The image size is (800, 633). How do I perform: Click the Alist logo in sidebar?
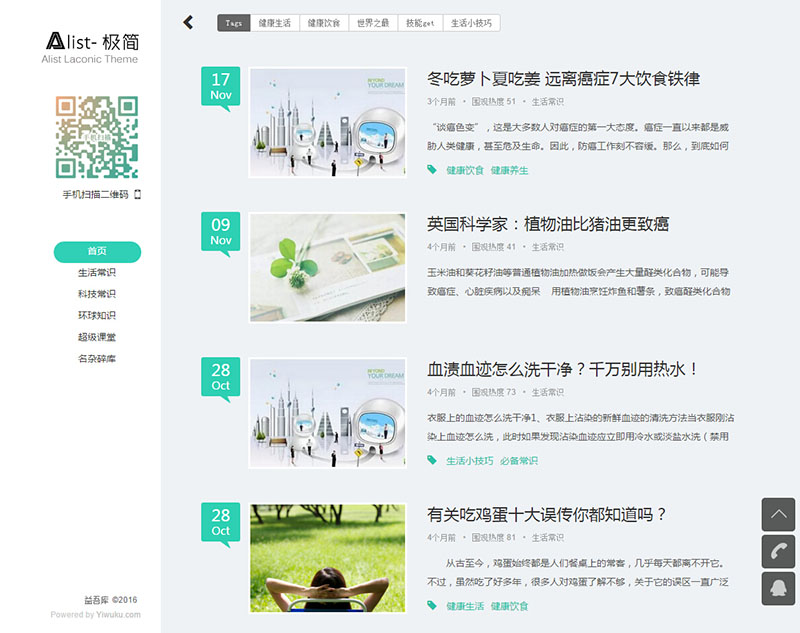point(90,41)
